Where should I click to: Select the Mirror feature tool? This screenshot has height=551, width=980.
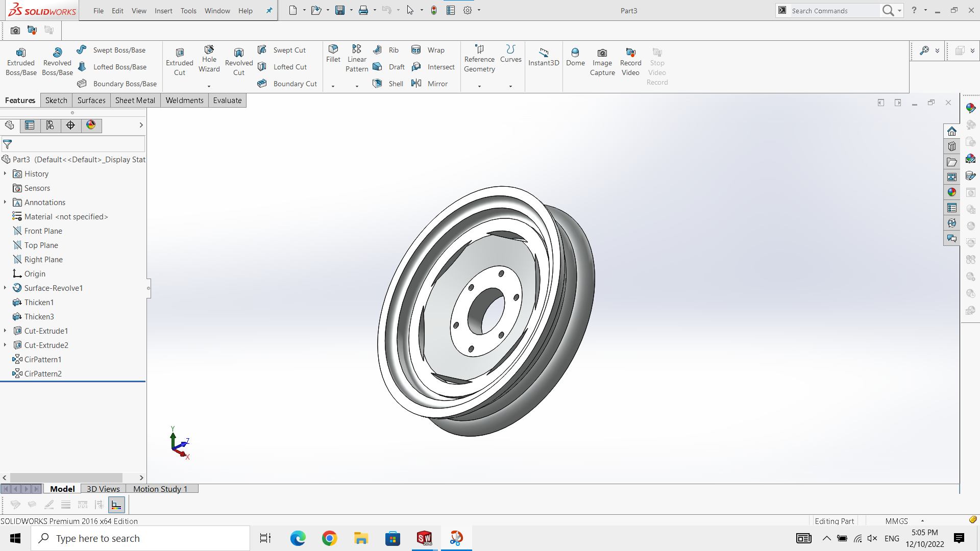click(430, 84)
